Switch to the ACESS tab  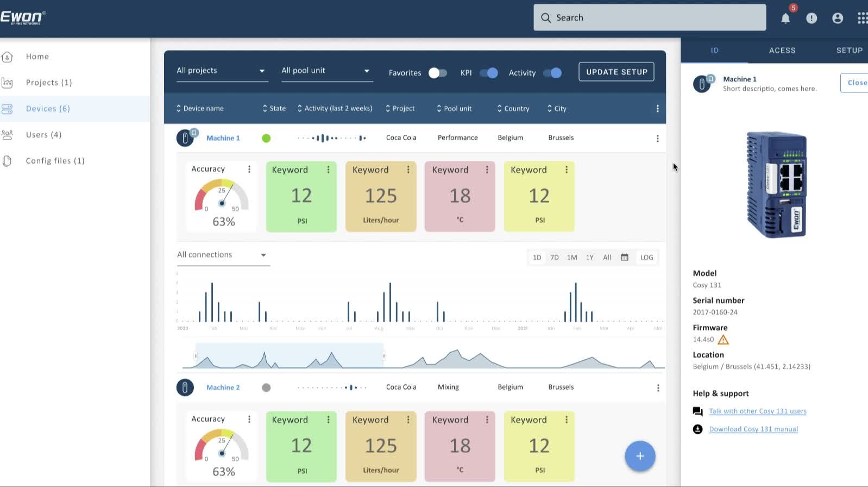pos(782,51)
